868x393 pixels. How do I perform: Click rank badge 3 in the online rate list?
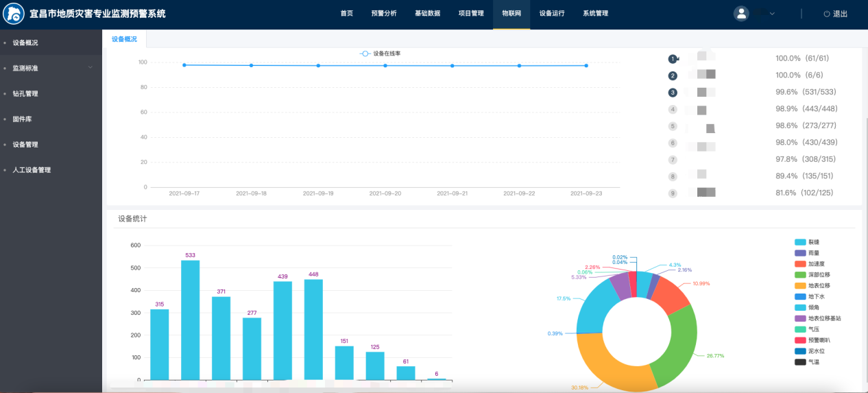pyautogui.click(x=673, y=93)
